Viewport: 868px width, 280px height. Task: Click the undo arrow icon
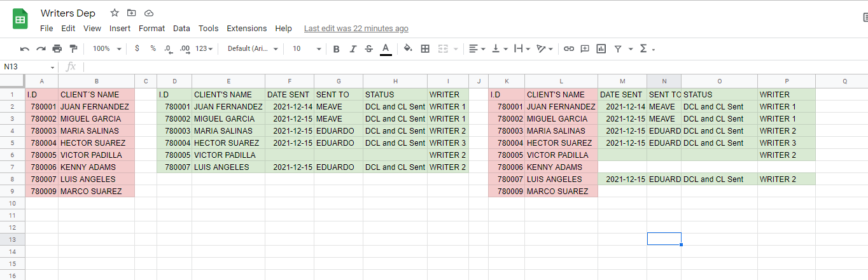[x=25, y=48]
